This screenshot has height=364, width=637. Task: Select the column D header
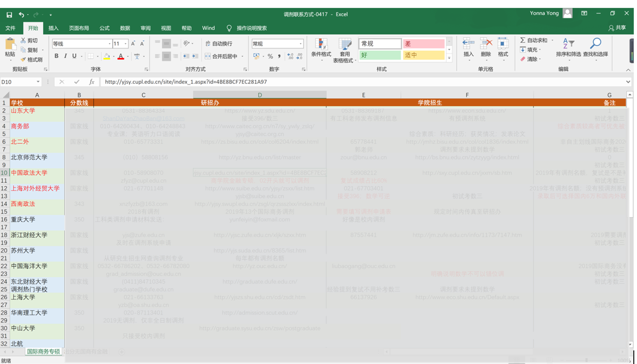(260, 95)
